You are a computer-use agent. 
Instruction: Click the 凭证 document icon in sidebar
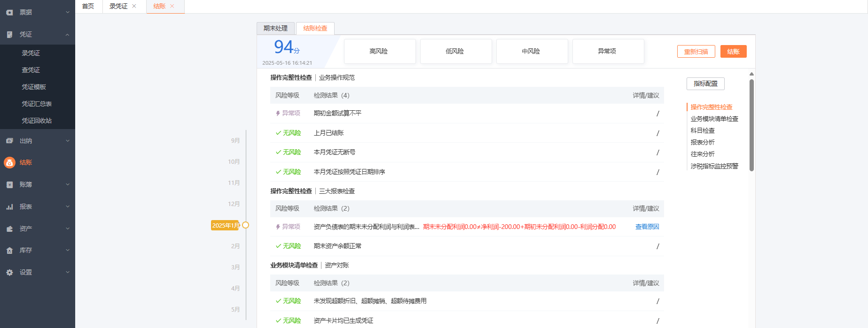coord(9,34)
